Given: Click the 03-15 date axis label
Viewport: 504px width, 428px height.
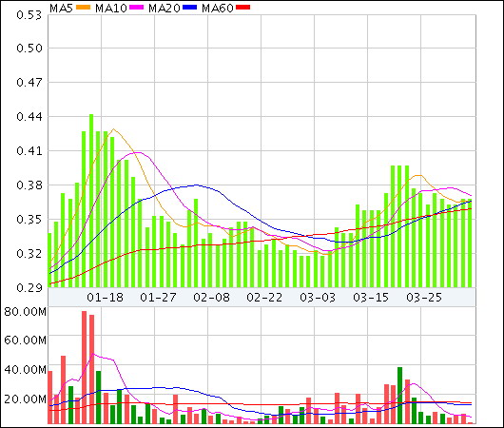Looking at the screenshot, I should tap(371, 298).
